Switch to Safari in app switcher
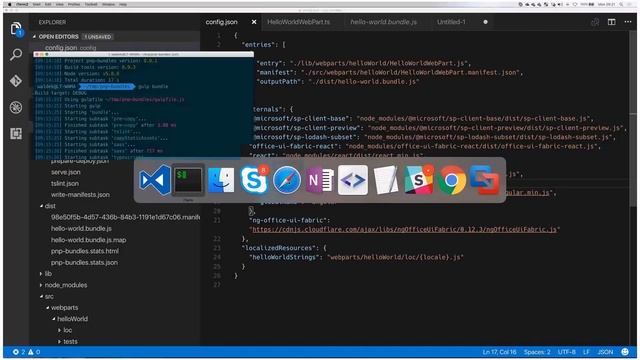 pos(287,180)
